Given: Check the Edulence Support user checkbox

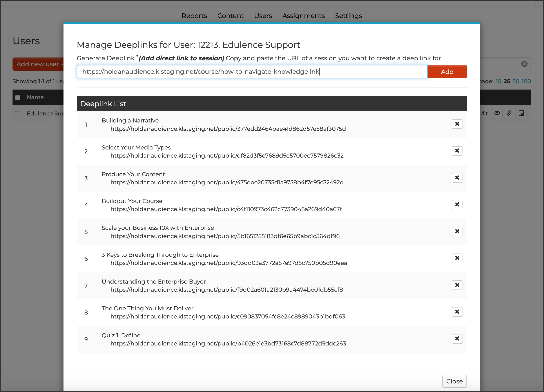Looking at the screenshot, I should click(18, 113).
